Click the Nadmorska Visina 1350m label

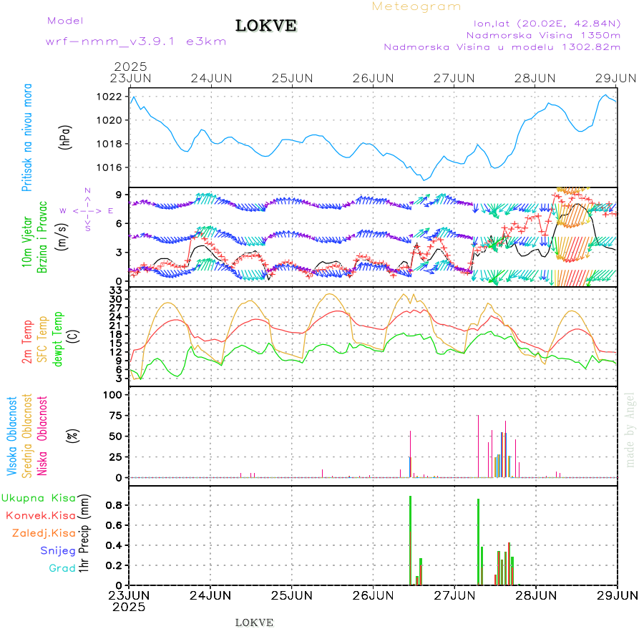(x=543, y=34)
